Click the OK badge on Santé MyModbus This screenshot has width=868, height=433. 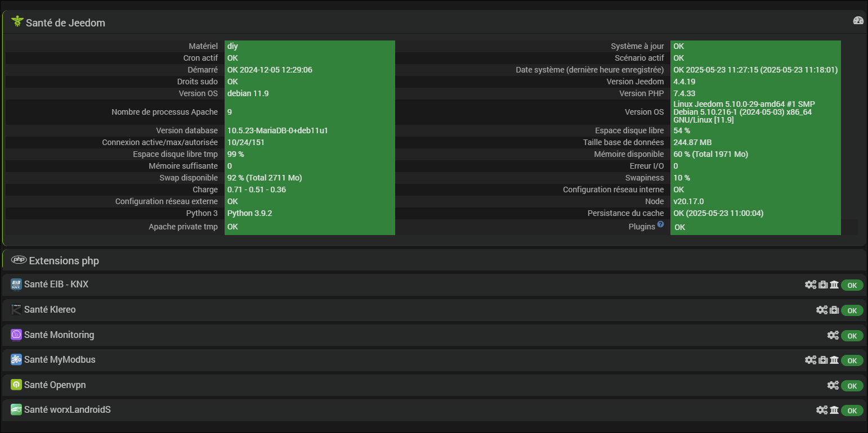point(852,360)
